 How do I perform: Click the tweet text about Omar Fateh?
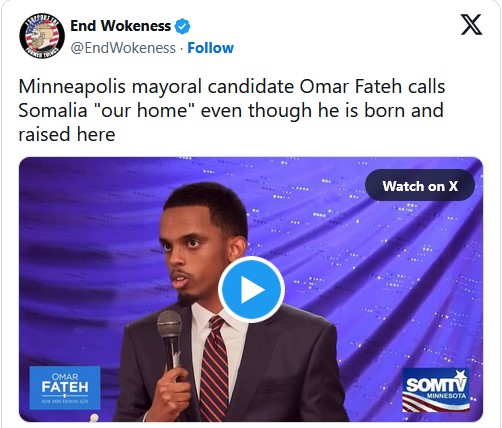point(232,110)
